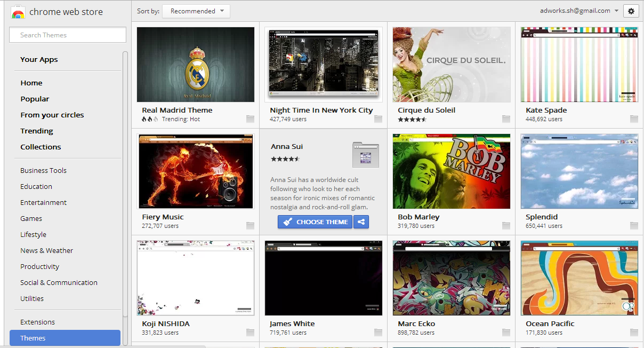644x348 pixels.
Task: Click the share icon on Anna Sui
Action: click(361, 222)
